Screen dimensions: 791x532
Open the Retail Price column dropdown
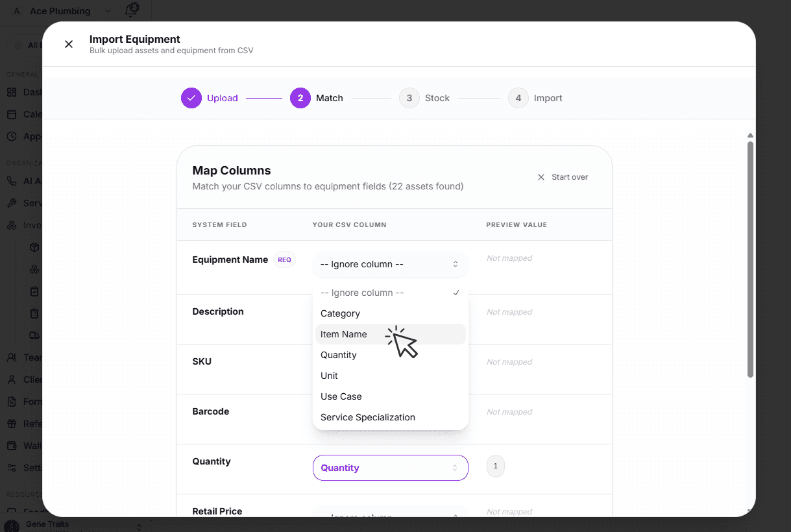[390, 513]
